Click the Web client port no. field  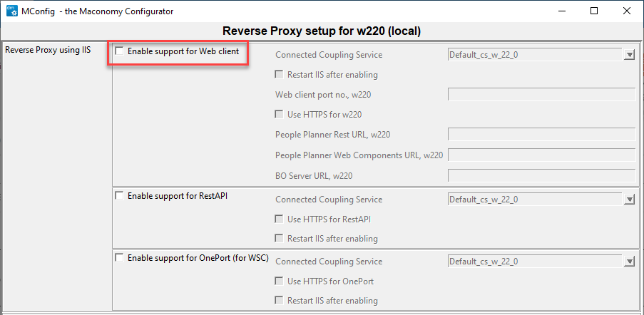pos(541,94)
